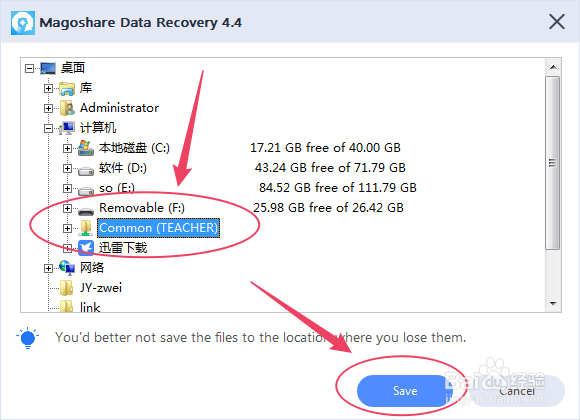This screenshot has height=420, width=580.
Task: Select the 计算机 computer icon
Action: (x=67, y=128)
